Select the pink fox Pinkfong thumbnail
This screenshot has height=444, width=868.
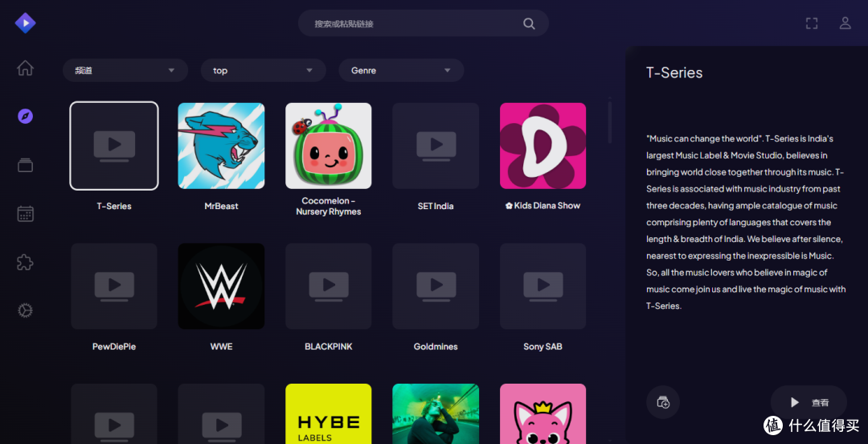(x=543, y=413)
